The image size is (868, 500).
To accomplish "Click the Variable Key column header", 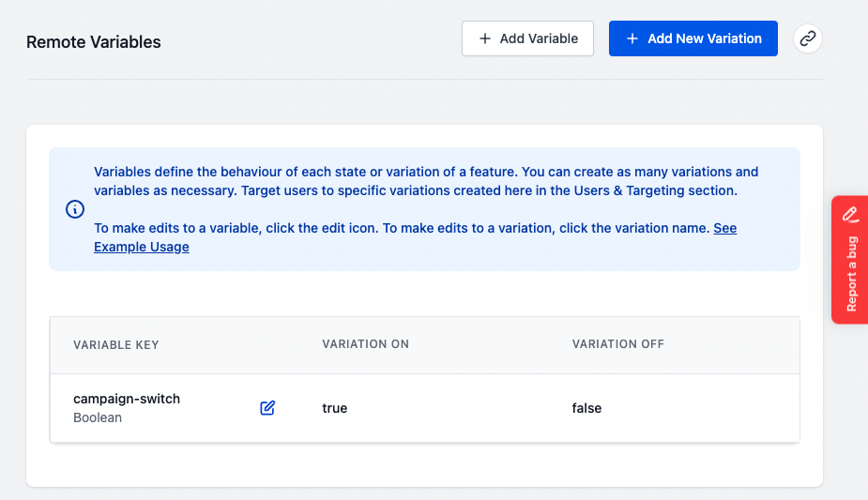I will pyautogui.click(x=116, y=344).
